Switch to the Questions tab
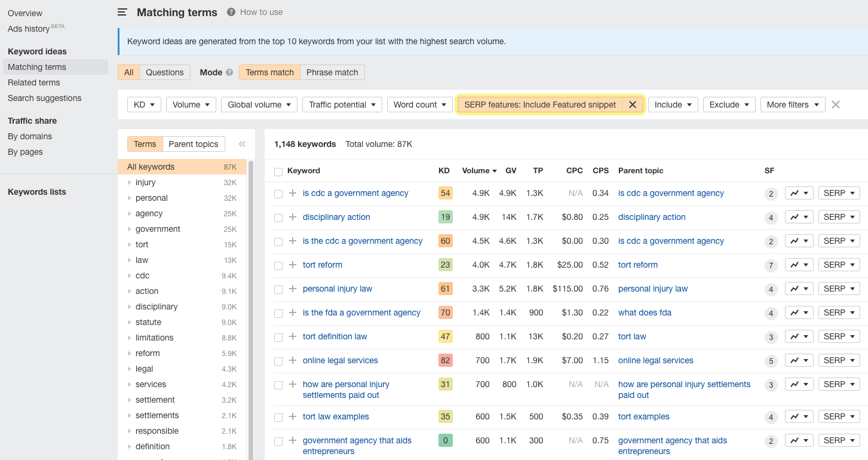This screenshot has height=460, width=868. click(x=164, y=72)
